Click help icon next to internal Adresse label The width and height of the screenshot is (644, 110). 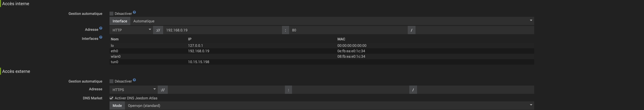[x=101, y=28]
